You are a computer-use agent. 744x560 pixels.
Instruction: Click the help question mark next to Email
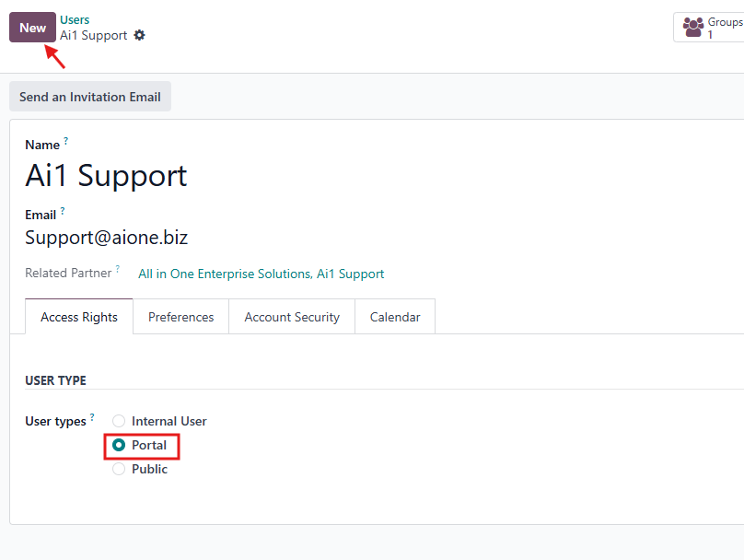63,212
